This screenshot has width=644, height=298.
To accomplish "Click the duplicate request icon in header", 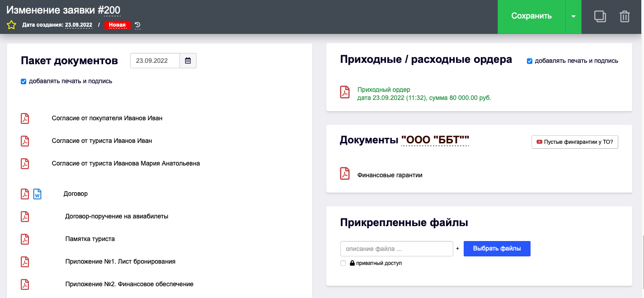I will 600,16.
